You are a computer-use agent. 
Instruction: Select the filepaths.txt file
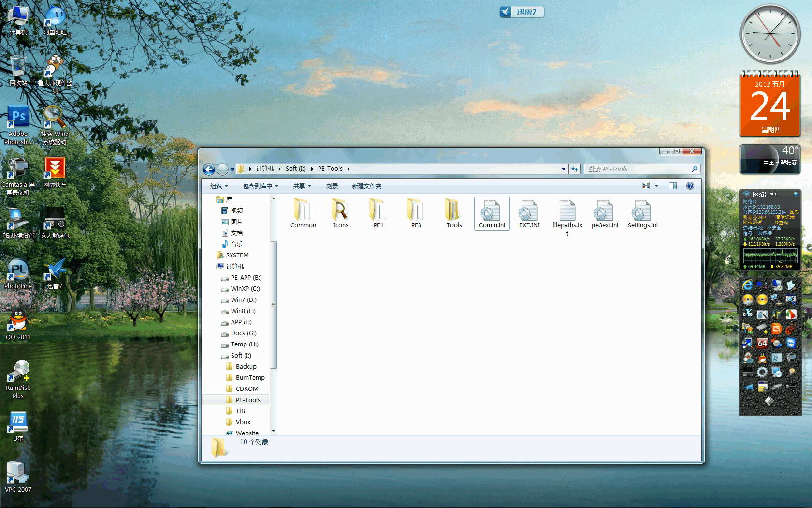pyautogui.click(x=567, y=217)
